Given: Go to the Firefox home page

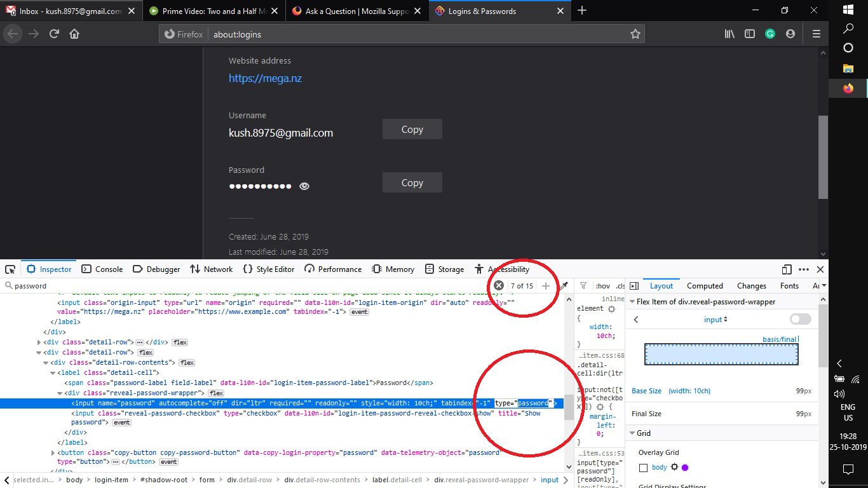Looking at the screenshot, I should [74, 34].
